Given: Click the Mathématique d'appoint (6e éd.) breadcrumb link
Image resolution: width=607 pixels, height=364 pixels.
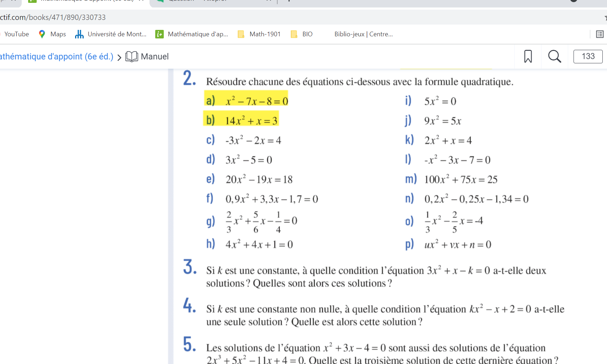Looking at the screenshot, I should tap(56, 57).
